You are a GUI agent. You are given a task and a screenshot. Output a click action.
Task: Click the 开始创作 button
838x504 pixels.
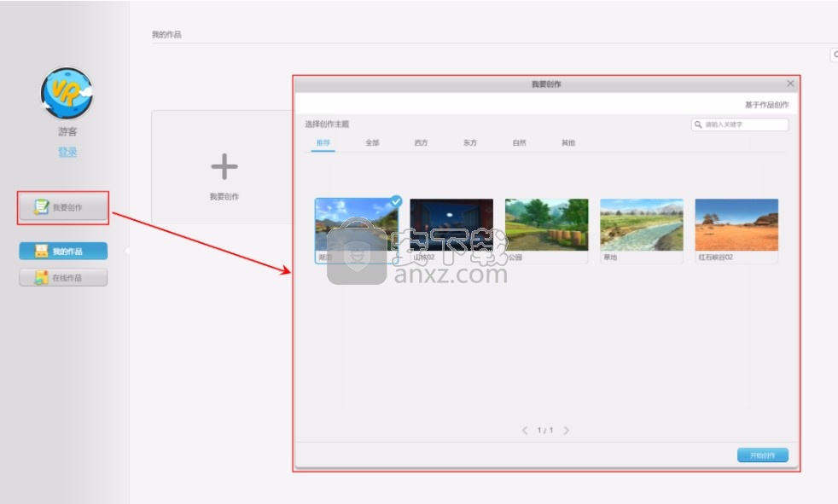[763, 455]
